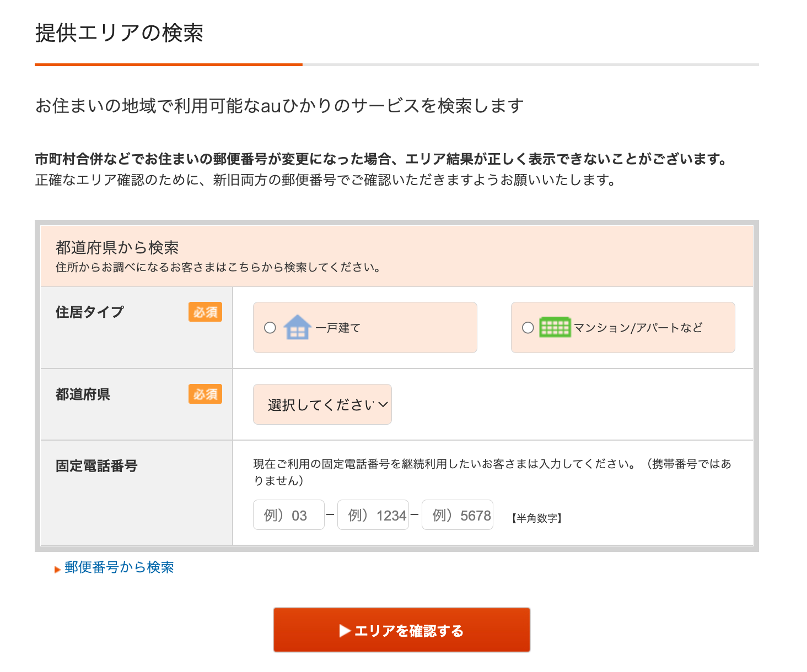Screen dimensions: 807x672
Task: Click the last phone field showing 例）5678
Action: [x=458, y=514]
